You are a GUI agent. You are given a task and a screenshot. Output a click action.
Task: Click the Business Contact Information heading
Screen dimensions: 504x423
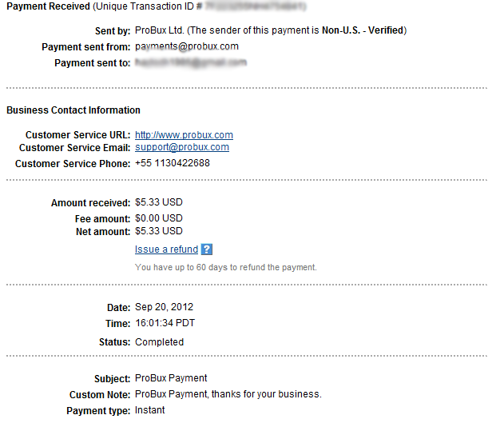pyautogui.click(x=73, y=110)
